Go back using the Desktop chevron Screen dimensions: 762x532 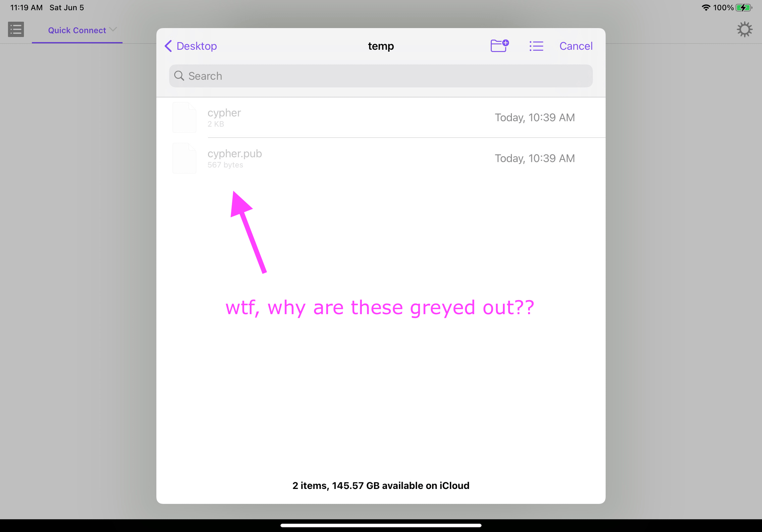(168, 46)
